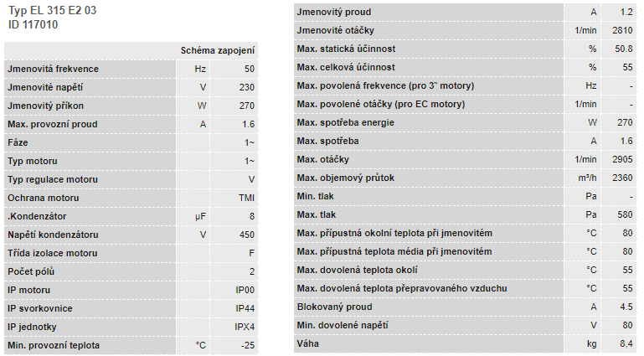This screenshot has height=356, width=644.
Task: Select the Jmenovitá frekvence row label
Action: [53, 69]
